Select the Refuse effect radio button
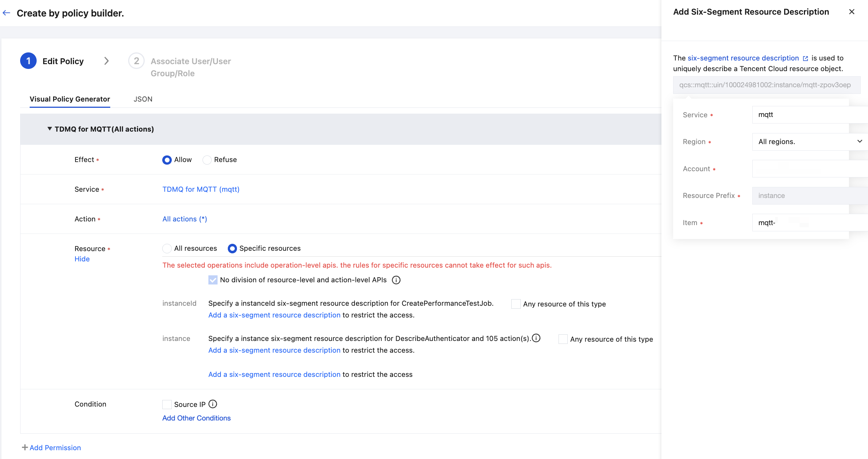 207,160
